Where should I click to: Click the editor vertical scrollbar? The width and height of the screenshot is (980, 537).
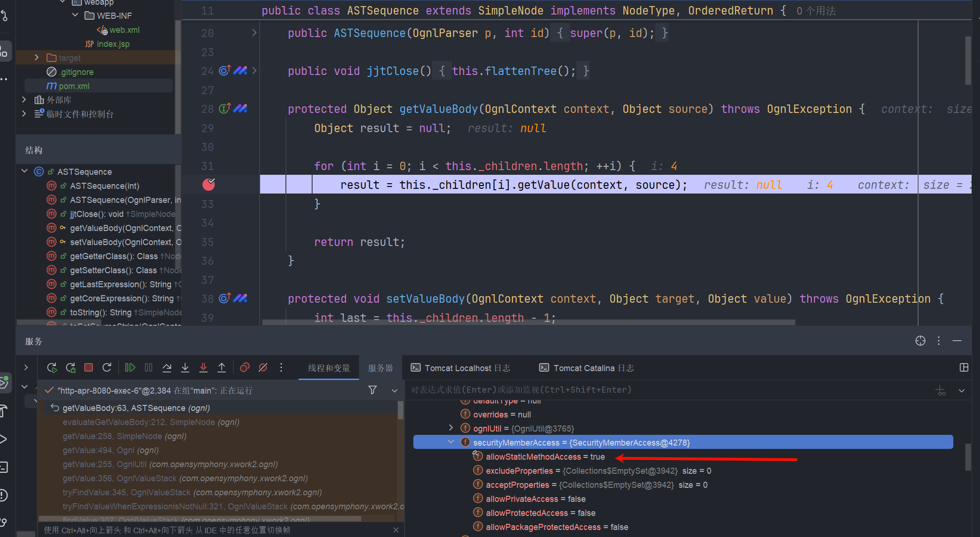pos(968,61)
